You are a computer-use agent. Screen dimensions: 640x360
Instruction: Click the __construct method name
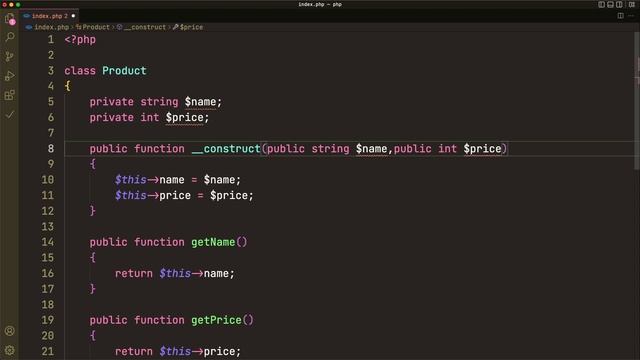coord(226,149)
